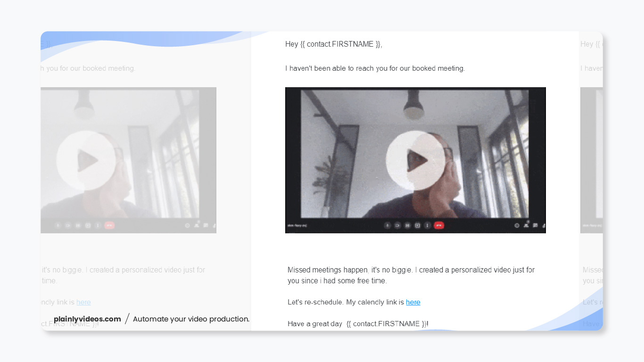Click 'Have a great day' closing line in center email
This screenshot has height=362, width=644.
click(358, 324)
